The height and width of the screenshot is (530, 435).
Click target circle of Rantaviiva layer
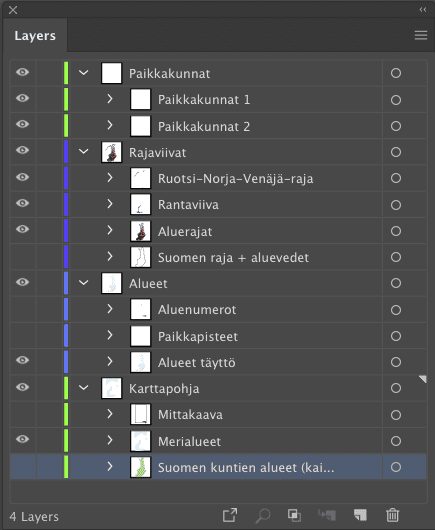tap(396, 205)
